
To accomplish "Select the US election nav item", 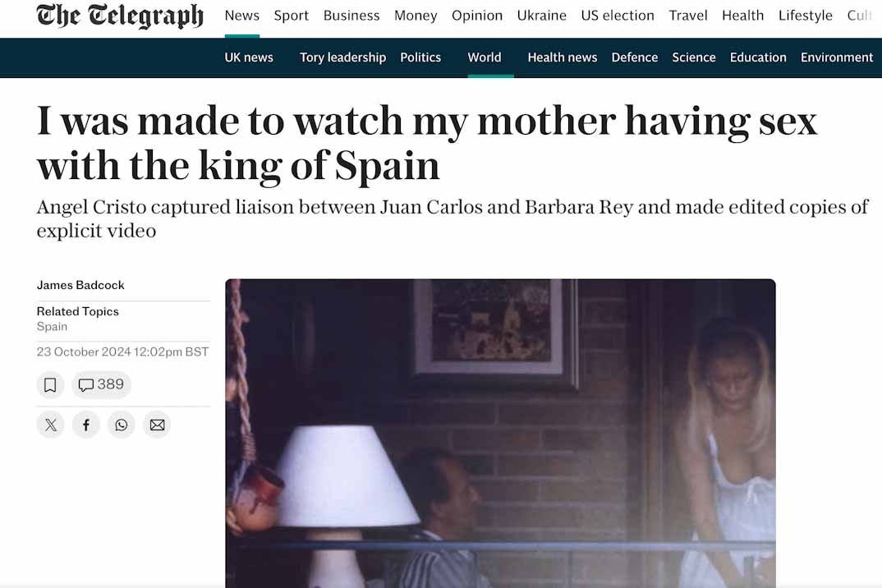I will pyautogui.click(x=618, y=16).
